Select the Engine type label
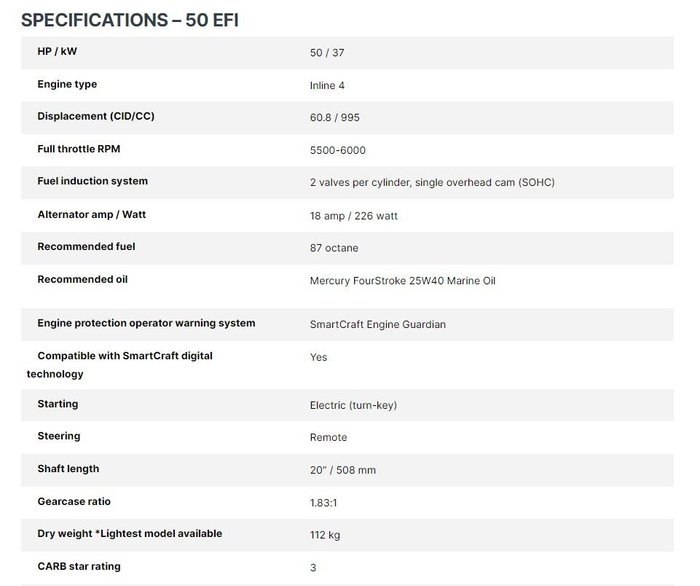This screenshot has width=700, height=586. pyautogui.click(x=67, y=84)
